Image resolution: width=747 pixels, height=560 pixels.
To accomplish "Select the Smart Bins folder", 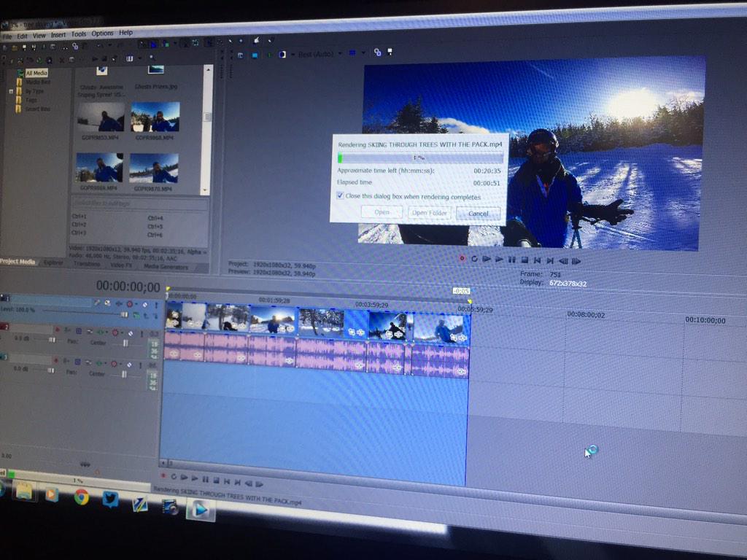I will (x=38, y=109).
